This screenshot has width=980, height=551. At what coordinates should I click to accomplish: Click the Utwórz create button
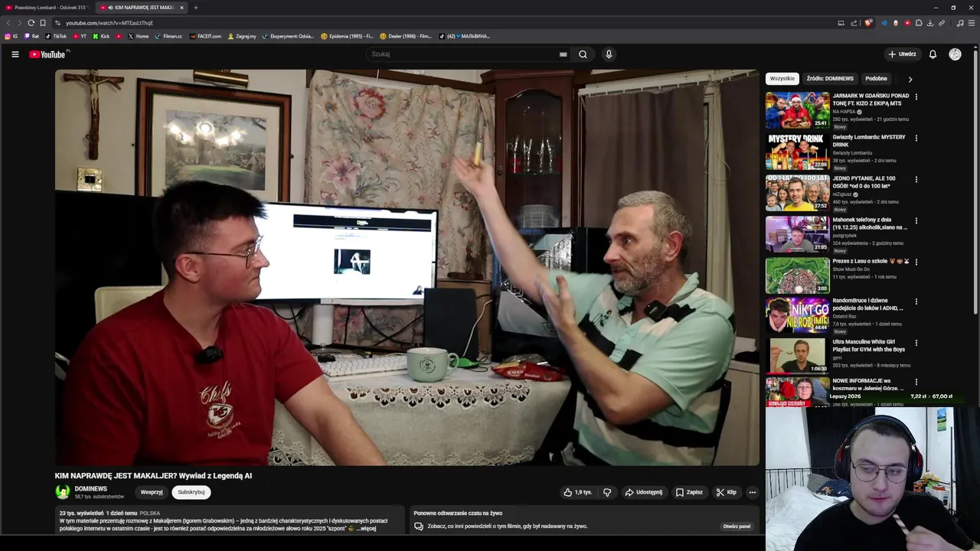click(902, 54)
